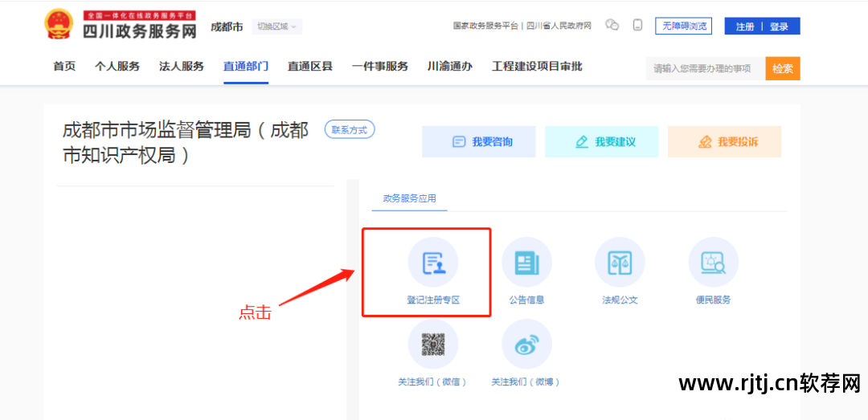Open the 登记注册专区 icon
868x420 pixels.
pos(432,263)
